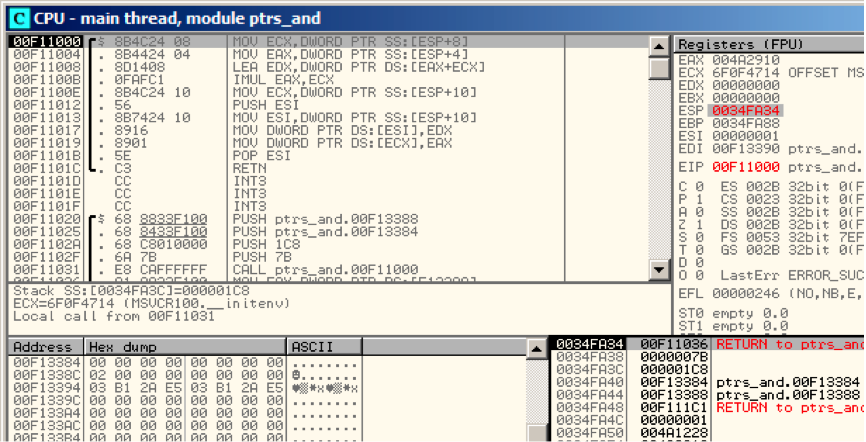The width and height of the screenshot is (866, 442).
Task: Click disassembly scrollbar up arrow
Action: pos(657,46)
